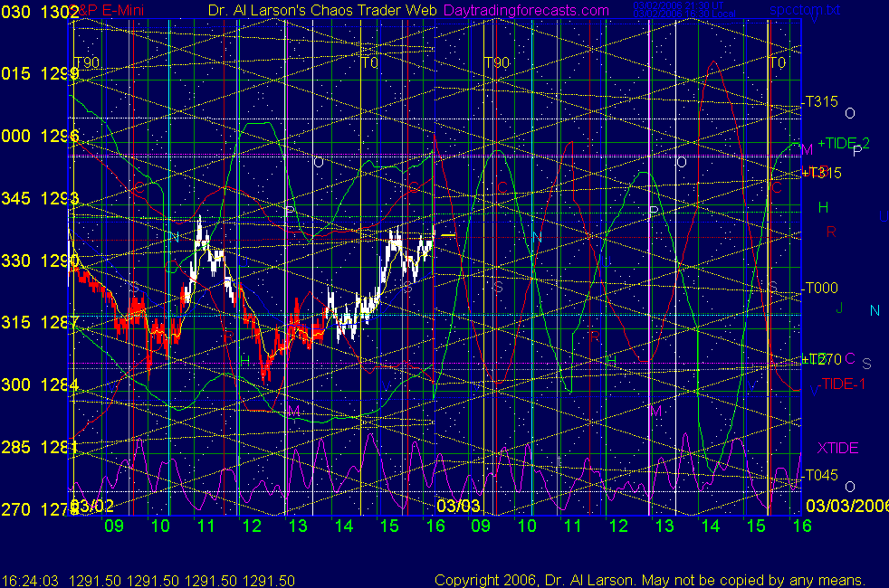Click the final 16 hour label under 03/03/2006
889x588 pixels.
(802, 526)
